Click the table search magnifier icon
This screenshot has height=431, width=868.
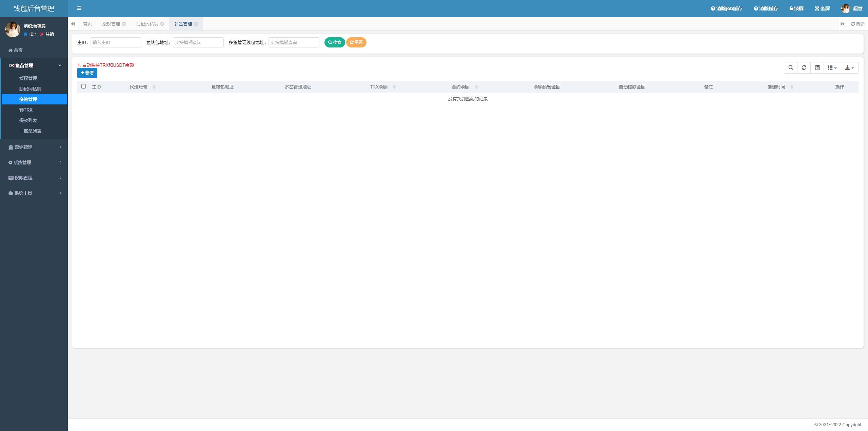pyautogui.click(x=791, y=68)
